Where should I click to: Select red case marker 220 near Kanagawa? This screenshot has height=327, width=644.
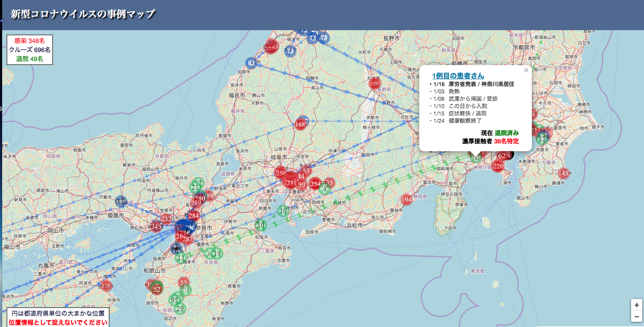click(498, 166)
